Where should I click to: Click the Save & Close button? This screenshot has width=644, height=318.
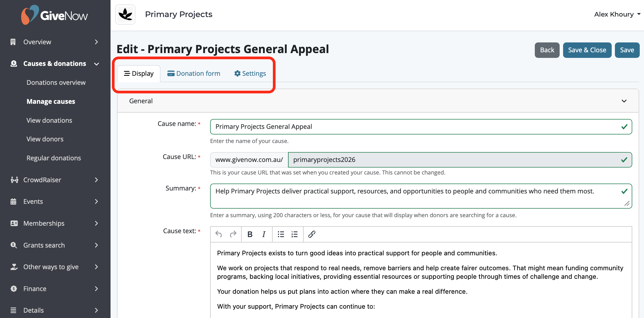(587, 50)
